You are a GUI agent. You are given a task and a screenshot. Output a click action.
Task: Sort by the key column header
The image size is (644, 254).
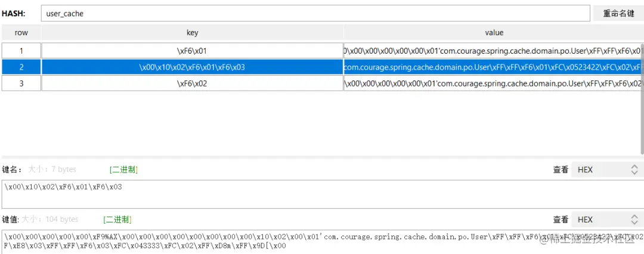click(192, 33)
